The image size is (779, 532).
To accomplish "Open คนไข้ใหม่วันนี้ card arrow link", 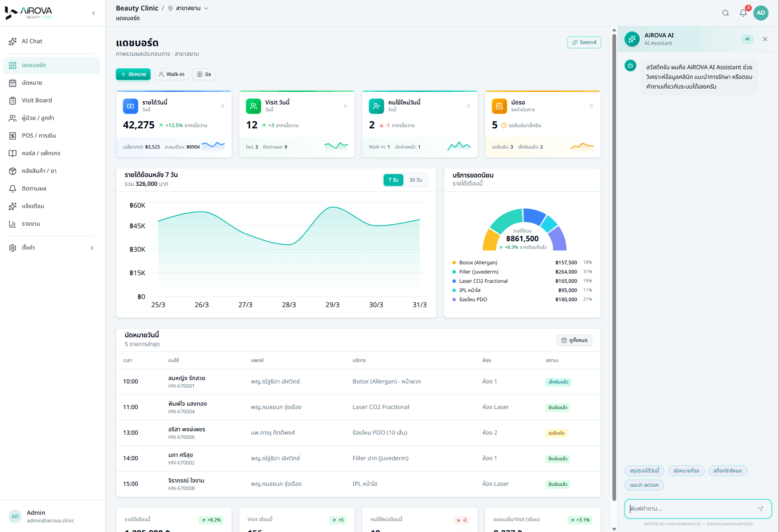I will [x=468, y=106].
